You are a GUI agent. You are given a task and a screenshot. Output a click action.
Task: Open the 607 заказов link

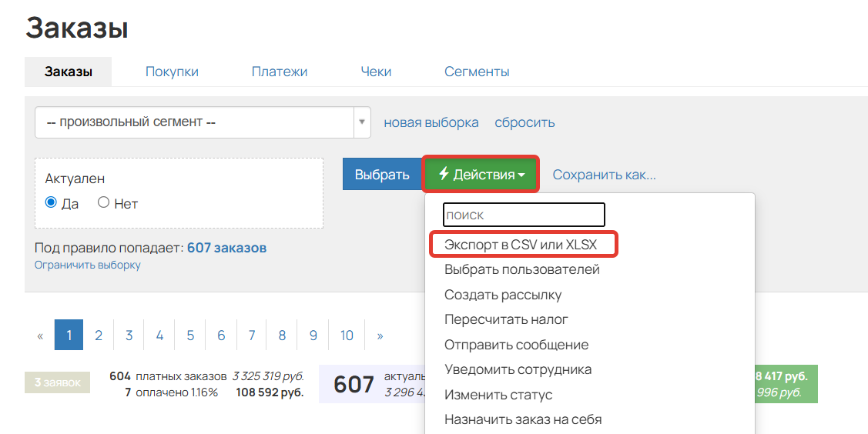pyautogui.click(x=227, y=248)
